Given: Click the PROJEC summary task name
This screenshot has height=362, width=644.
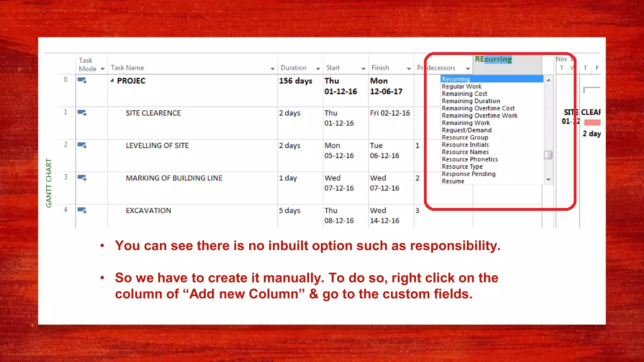Looking at the screenshot, I should coord(131,81).
